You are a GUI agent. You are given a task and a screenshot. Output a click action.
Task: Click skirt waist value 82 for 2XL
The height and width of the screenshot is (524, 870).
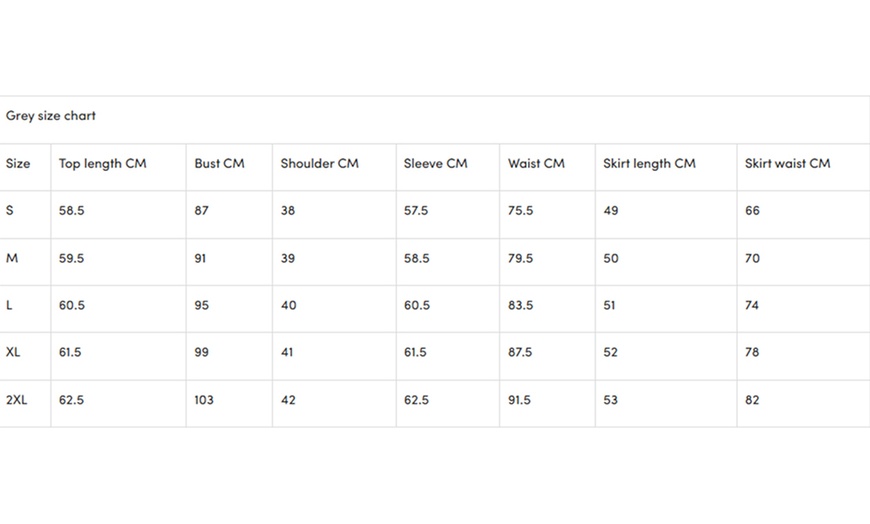(752, 400)
